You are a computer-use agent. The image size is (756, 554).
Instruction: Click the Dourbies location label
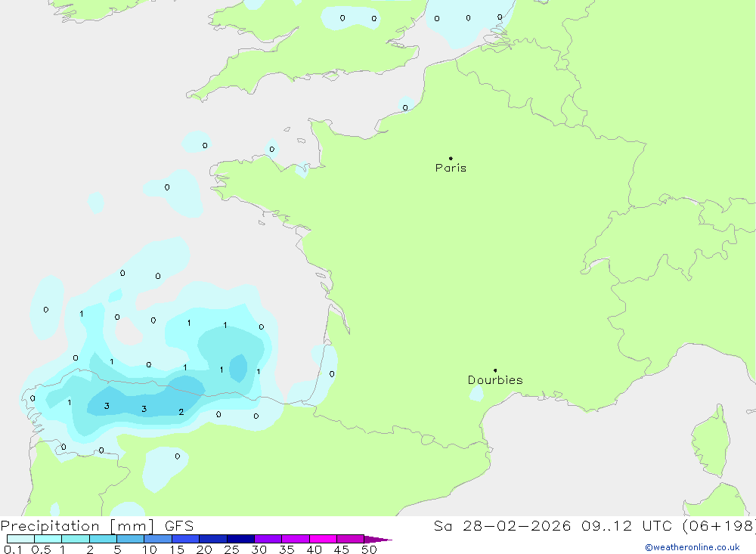click(495, 380)
